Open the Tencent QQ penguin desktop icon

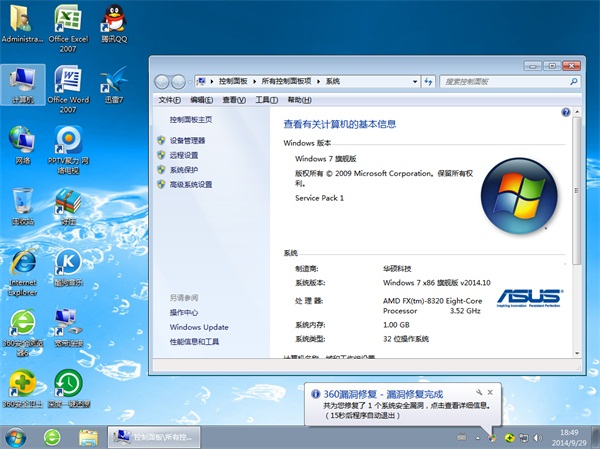point(113,19)
